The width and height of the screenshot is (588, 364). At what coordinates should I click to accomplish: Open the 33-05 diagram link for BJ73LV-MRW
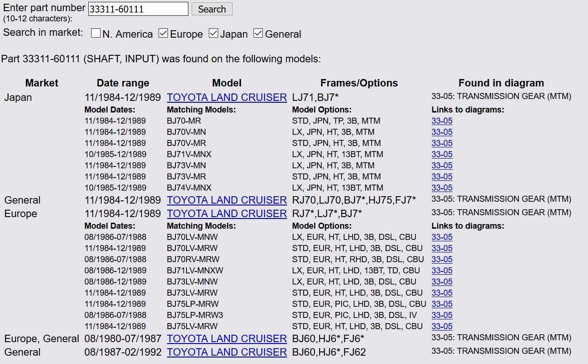pyautogui.click(x=442, y=293)
